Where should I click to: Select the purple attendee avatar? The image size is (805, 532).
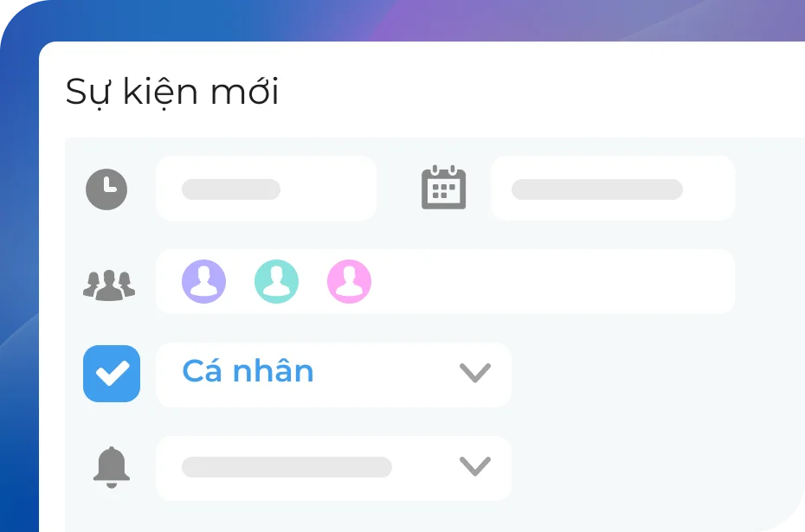[x=203, y=281]
